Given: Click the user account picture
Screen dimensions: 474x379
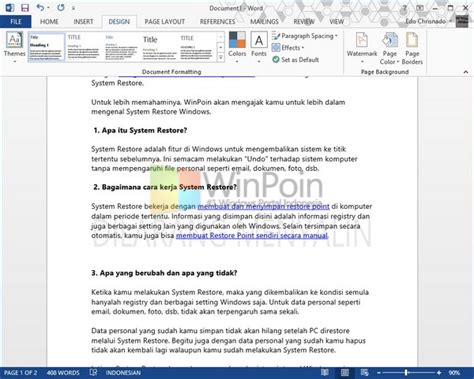Looking at the screenshot, I should point(462,21).
